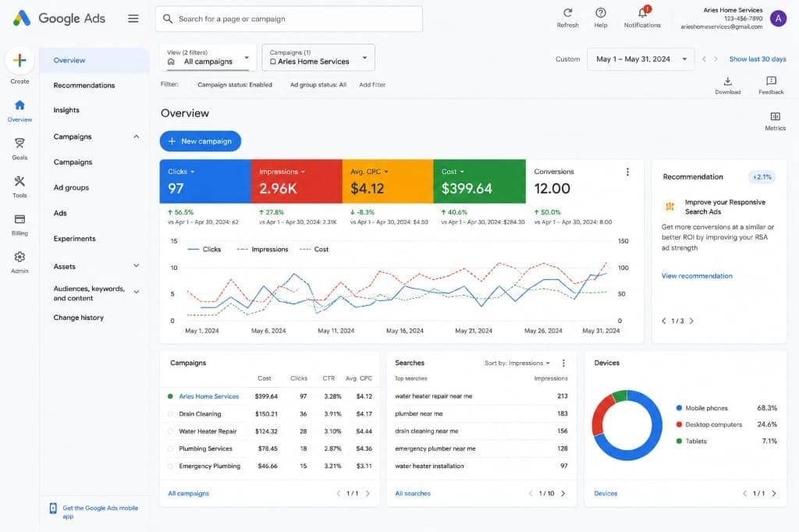This screenshot has height=532, width=799.
Task: Open Insights page
Action: (66, 110)
